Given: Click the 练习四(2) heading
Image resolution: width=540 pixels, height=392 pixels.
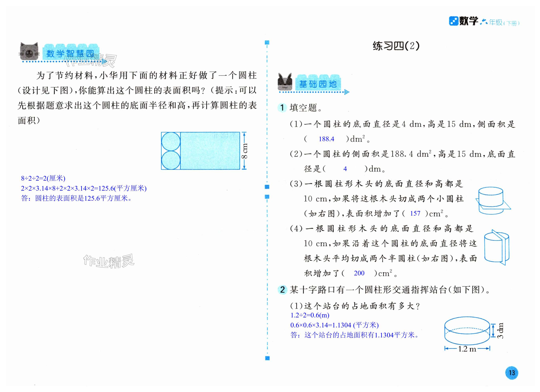Looking at the screenshot, I should point(396,46).
